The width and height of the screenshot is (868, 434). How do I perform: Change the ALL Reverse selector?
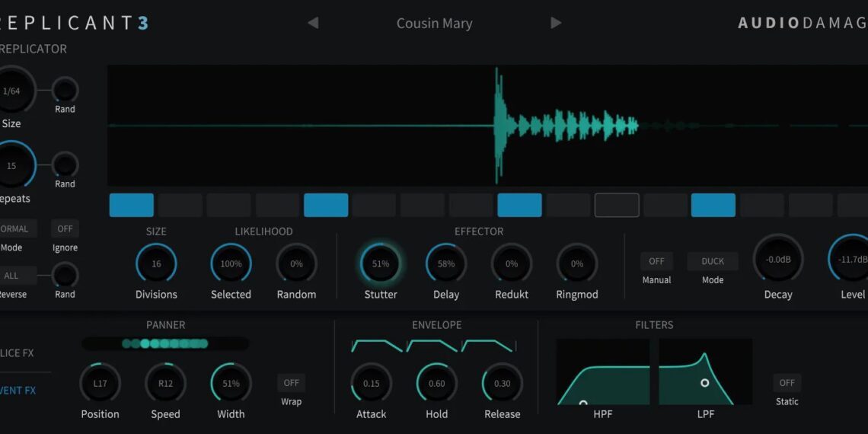[x=12, y=276]
